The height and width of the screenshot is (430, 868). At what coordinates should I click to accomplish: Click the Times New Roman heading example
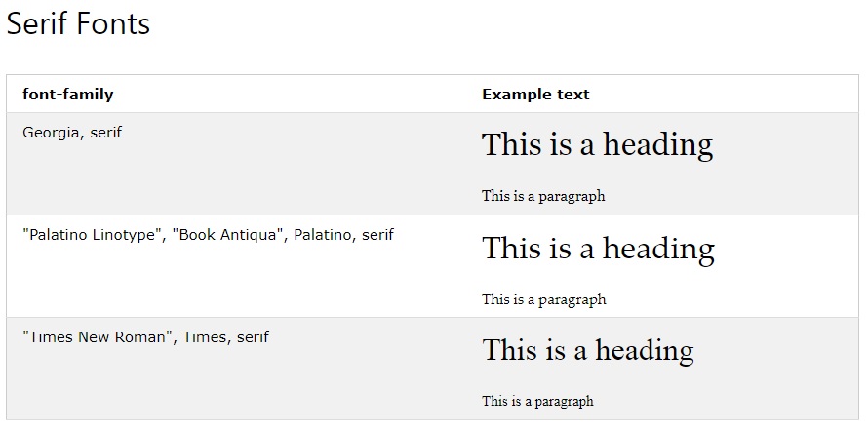click(x=588, y=350)
